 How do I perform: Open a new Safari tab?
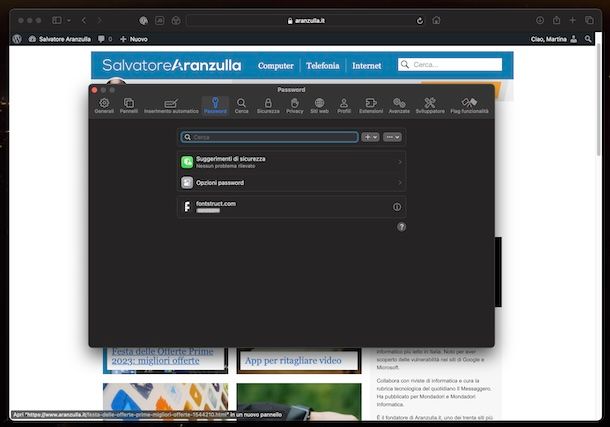pyautogui.click(x=572, y=20)
